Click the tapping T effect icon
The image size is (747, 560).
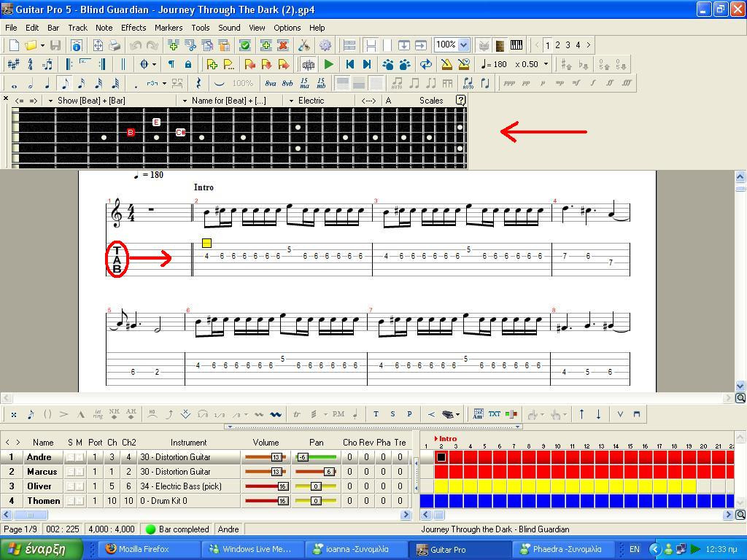coord(376,415)
